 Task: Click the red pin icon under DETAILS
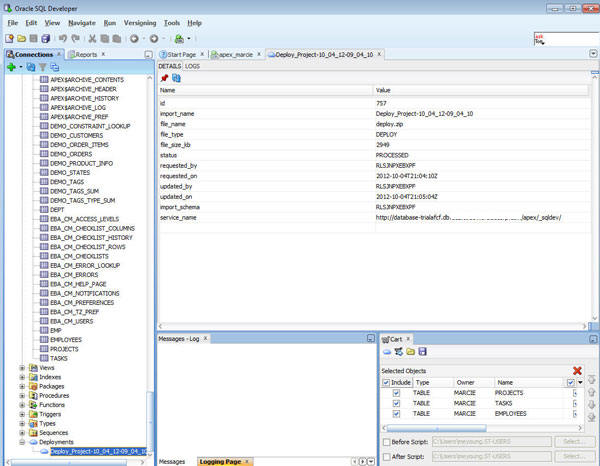click(164, 77)
